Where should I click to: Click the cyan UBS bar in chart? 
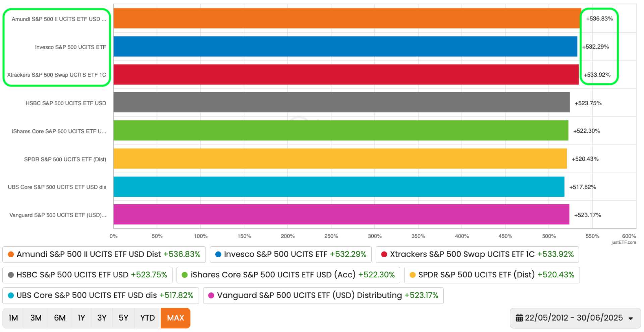[339, 187]
